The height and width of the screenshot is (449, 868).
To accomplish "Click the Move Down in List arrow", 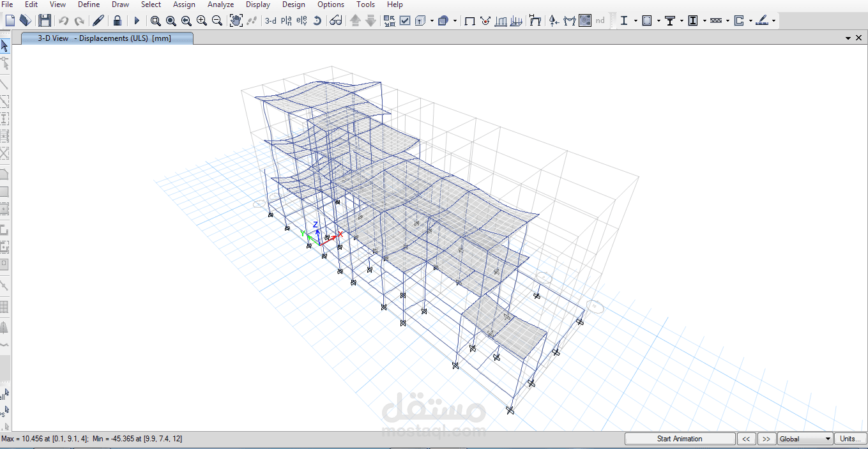I will (370, 20).
